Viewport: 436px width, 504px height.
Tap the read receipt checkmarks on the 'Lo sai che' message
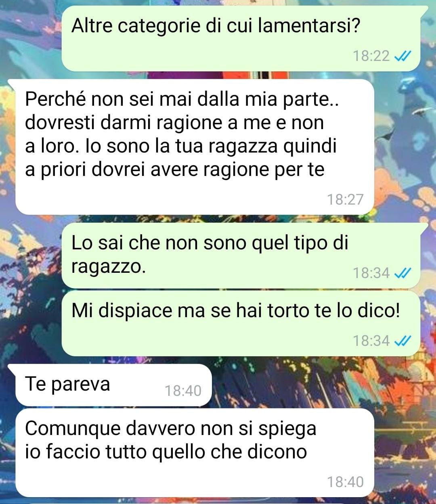click(402, 273)
